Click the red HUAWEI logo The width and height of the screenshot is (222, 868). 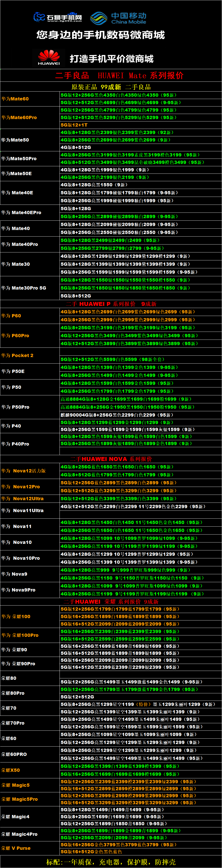click(x=49, y=57)
